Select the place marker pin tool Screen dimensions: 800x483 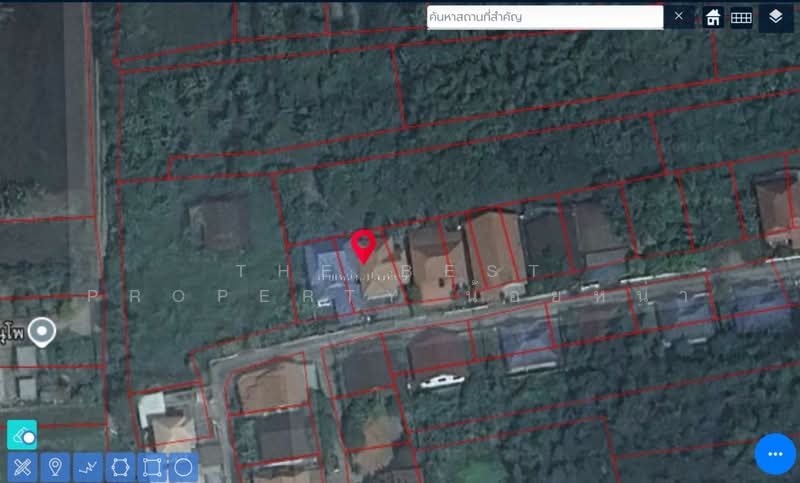tap(55, 467)
